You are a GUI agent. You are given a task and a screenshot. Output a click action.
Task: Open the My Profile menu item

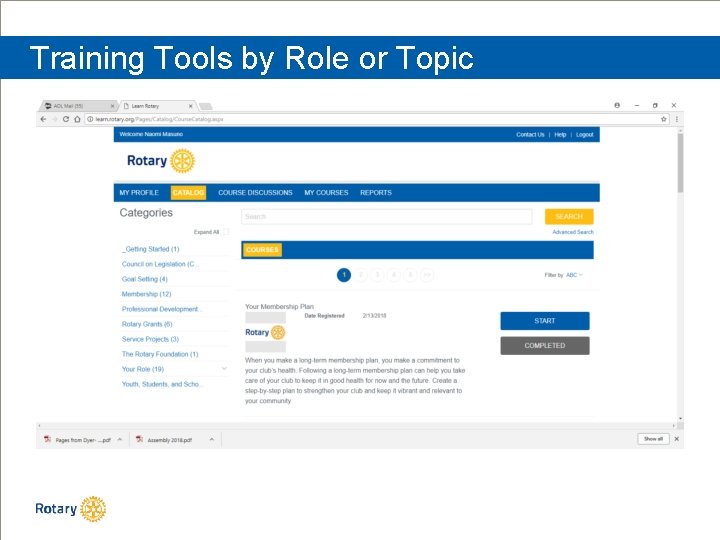139,192
